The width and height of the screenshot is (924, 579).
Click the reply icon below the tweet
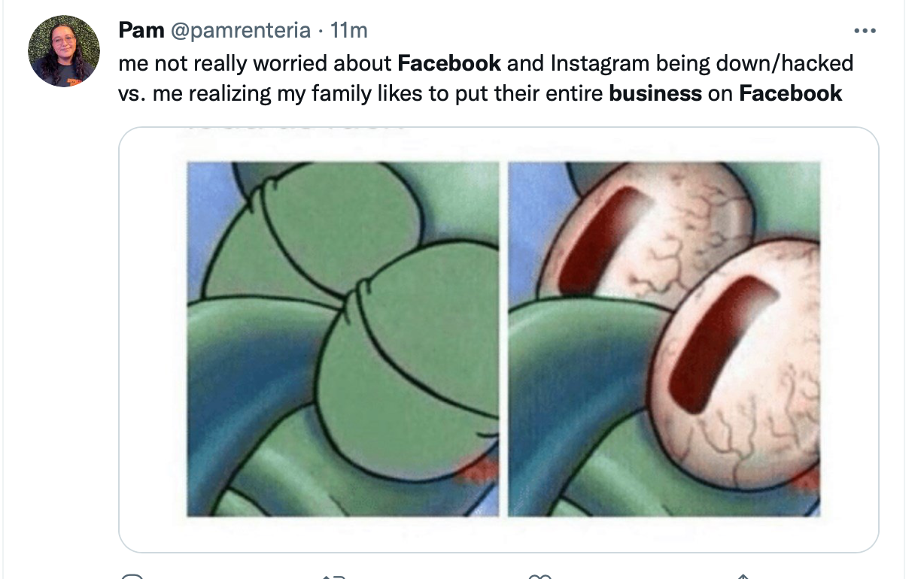132,576
